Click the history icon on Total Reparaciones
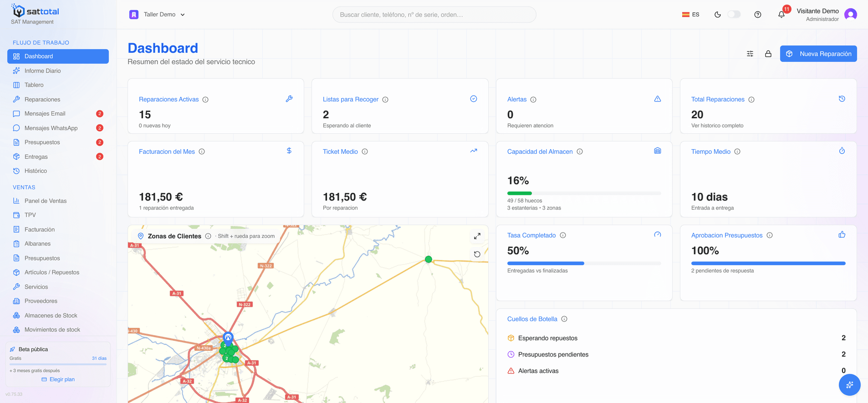This screenshot has height=403, width=868. 842,99
